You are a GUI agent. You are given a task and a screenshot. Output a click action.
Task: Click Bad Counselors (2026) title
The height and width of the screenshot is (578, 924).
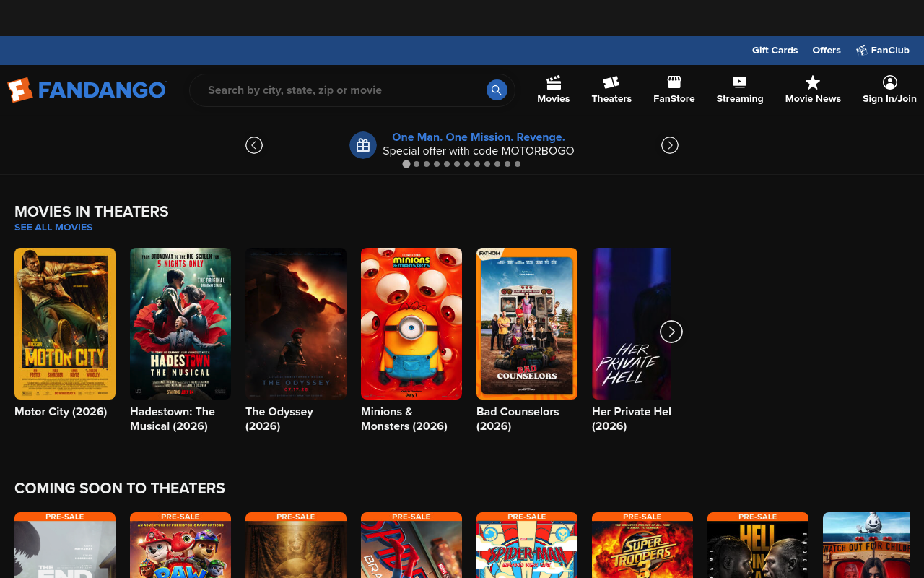tap(518, 419)
